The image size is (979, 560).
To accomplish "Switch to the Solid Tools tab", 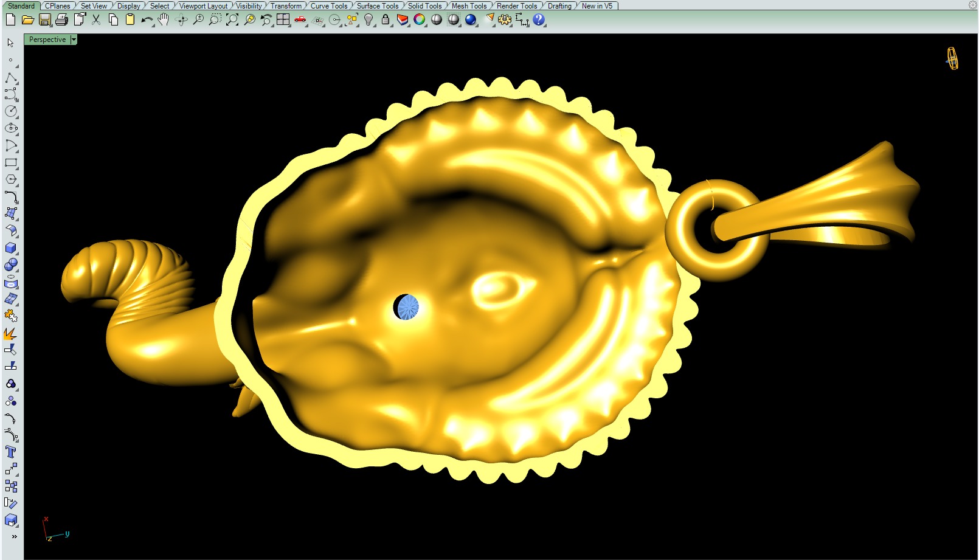I will coord(424,5).
